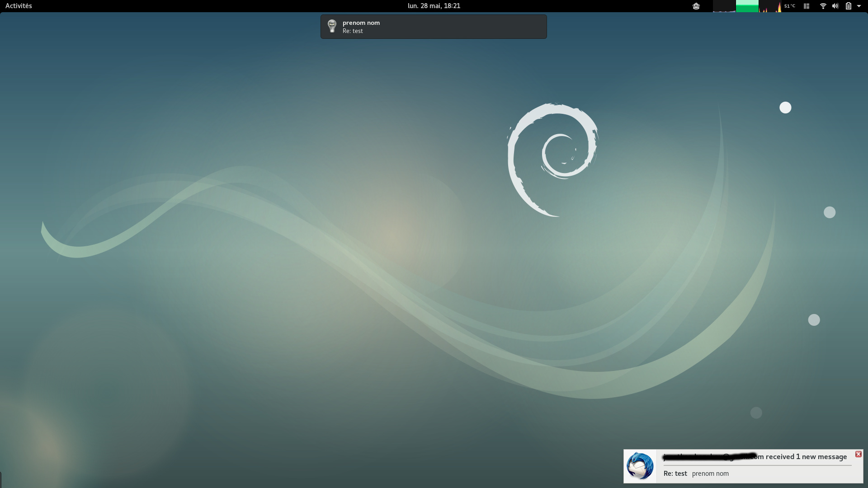Open the clock calendar showing lun. 28 mai

coord(434,6)
